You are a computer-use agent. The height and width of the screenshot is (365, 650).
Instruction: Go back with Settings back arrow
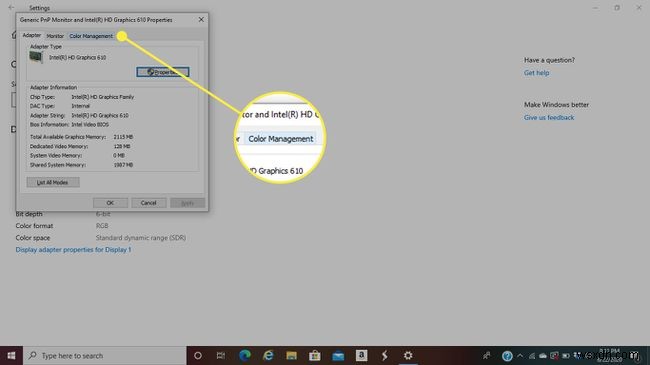click(x=12, y=7)
